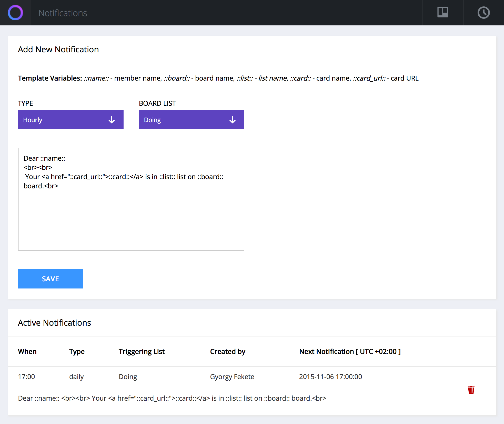Click the Created by column header

pos(227,351)
